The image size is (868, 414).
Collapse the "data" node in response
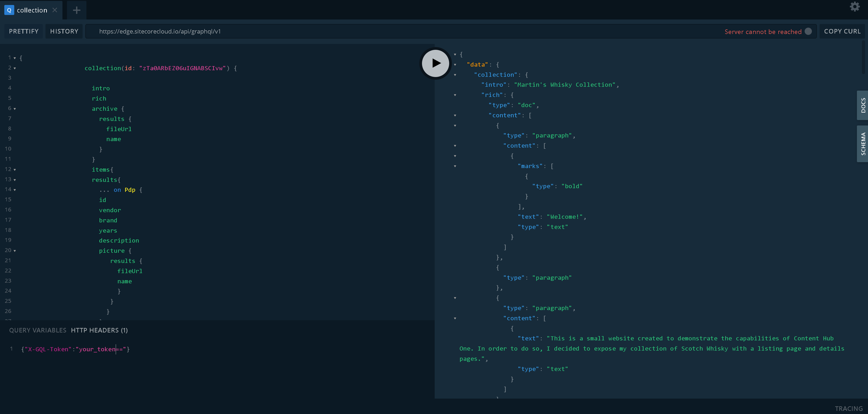coord(455,65)
